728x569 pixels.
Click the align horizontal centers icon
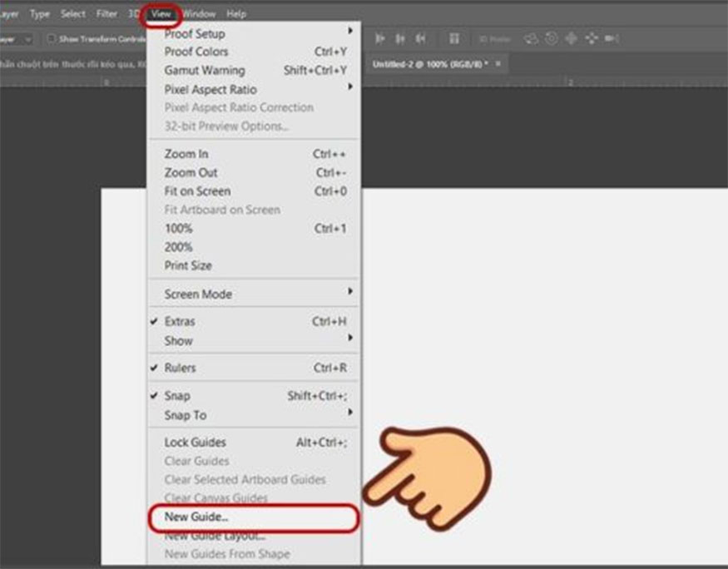[x=401, y=37]
